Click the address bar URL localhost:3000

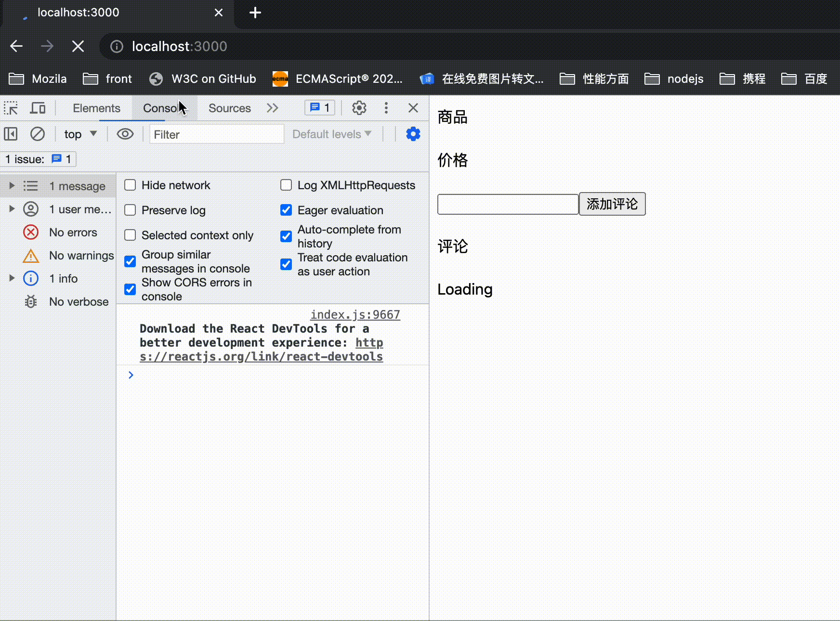pyautogui.click(x=180, y=46)
